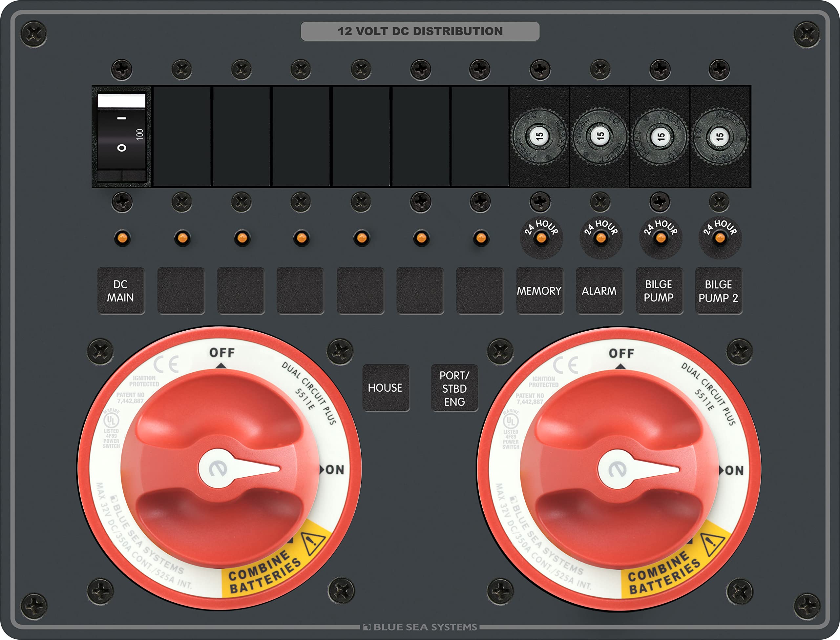Turn the House battery switch knob
The height and width of the screenshot is (640, 840).
pos(220,469)
